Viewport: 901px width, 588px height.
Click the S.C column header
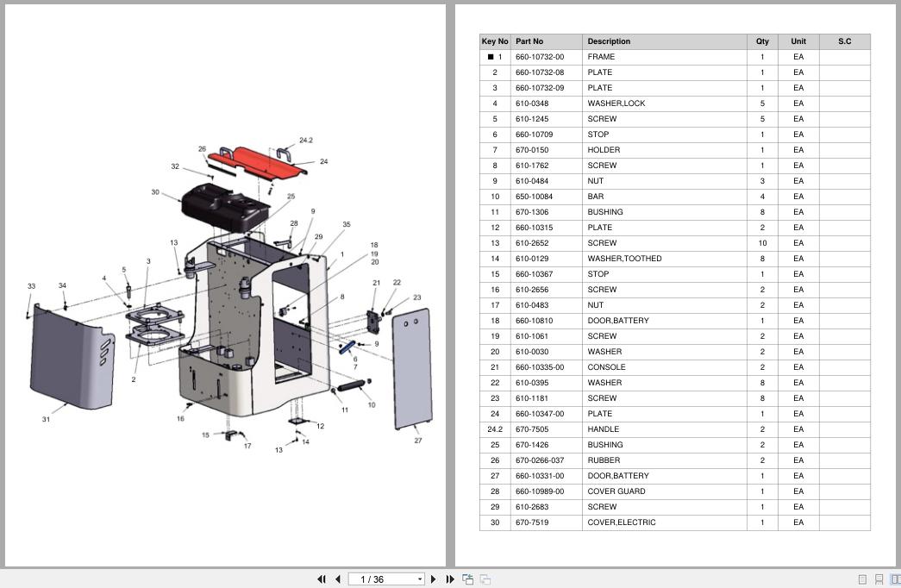(845, 41)
